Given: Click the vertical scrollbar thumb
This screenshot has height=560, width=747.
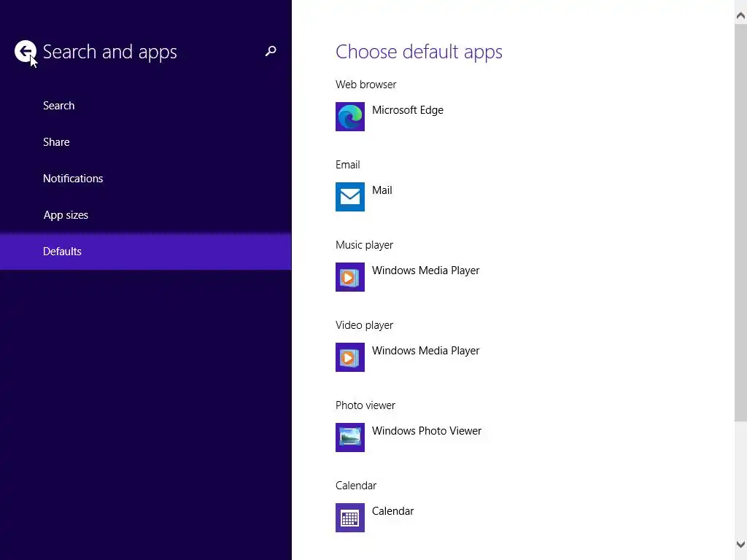Looking at the screenshot, I should (740, 222).
